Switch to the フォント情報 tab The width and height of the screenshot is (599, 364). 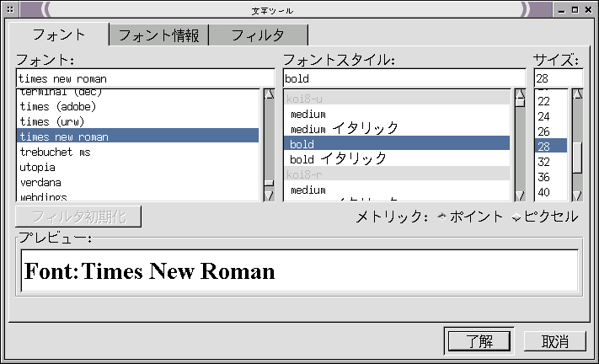pyautogui.click(x=158, y=35)
